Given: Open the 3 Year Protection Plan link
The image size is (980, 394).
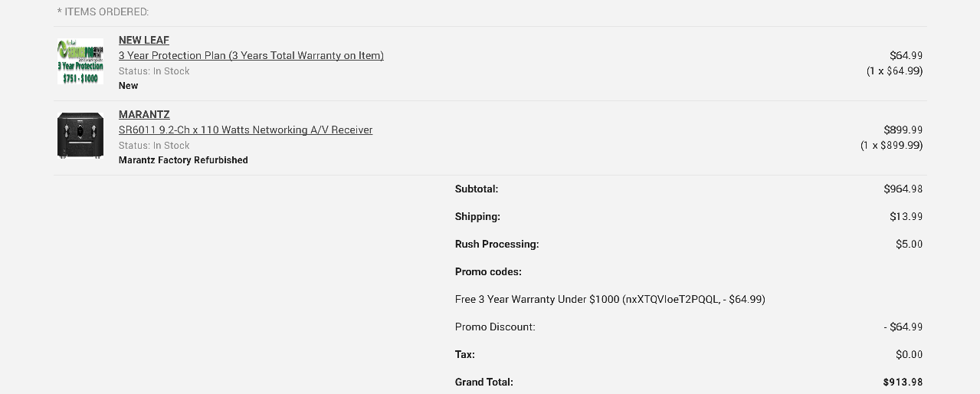Looking at the screenshot, I should click(251, 55).
